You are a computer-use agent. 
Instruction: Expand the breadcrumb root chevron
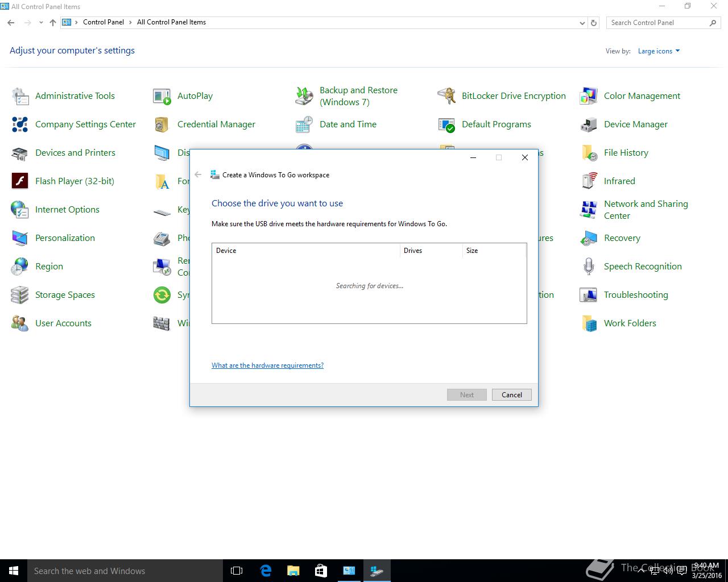tap(76, 23)
